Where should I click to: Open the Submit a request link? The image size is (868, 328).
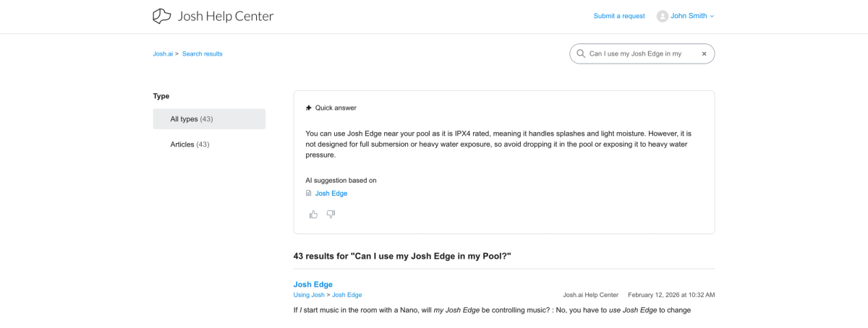point(618,16)
